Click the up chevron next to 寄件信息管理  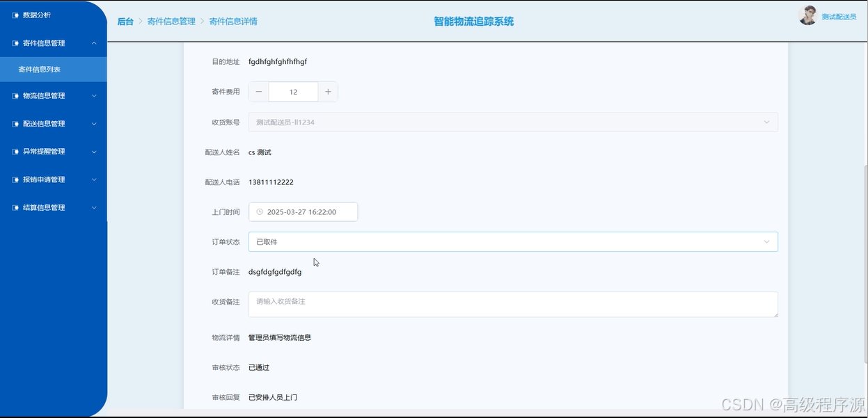(x=94, y=43)
